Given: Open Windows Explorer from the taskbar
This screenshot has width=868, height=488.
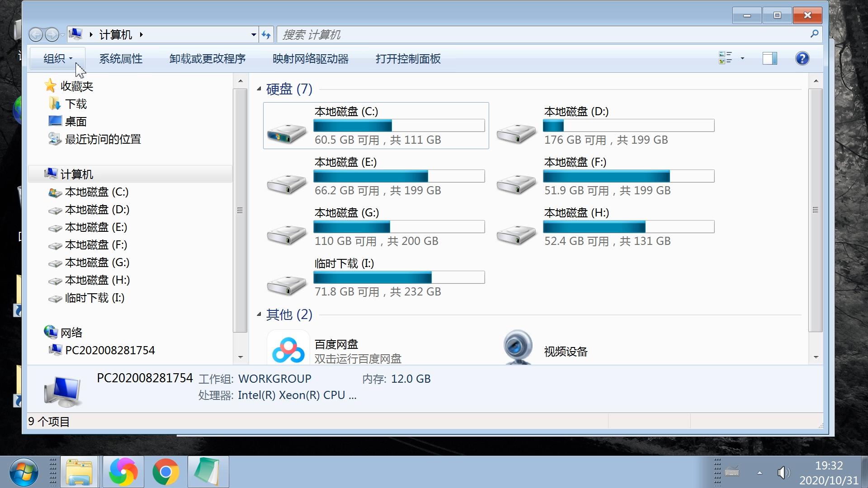Looking at the screenshot, I should tap(79, 472).
